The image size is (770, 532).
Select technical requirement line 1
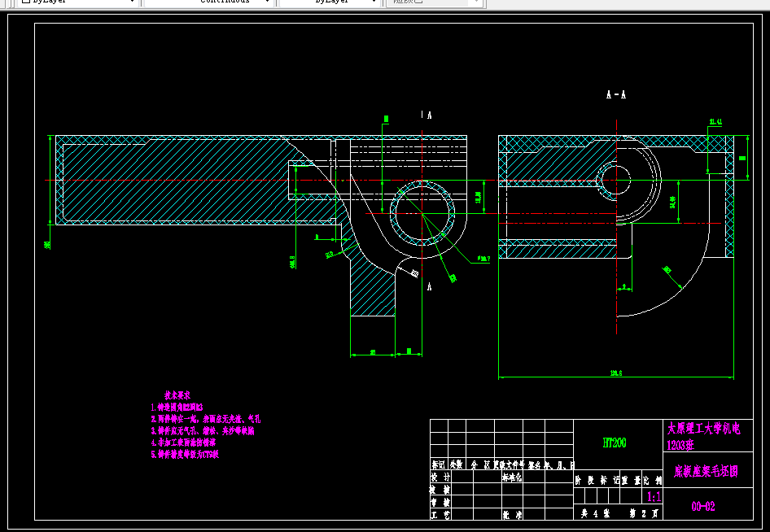(177, 408)
